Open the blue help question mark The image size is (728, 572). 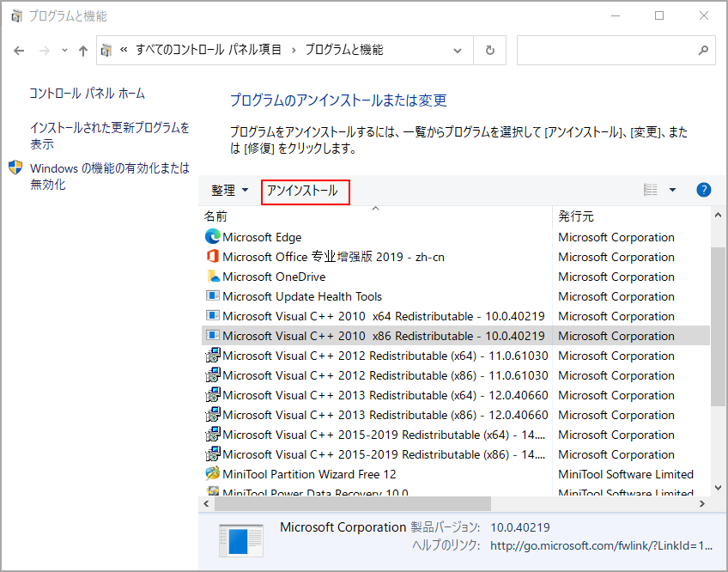(703, 190)
